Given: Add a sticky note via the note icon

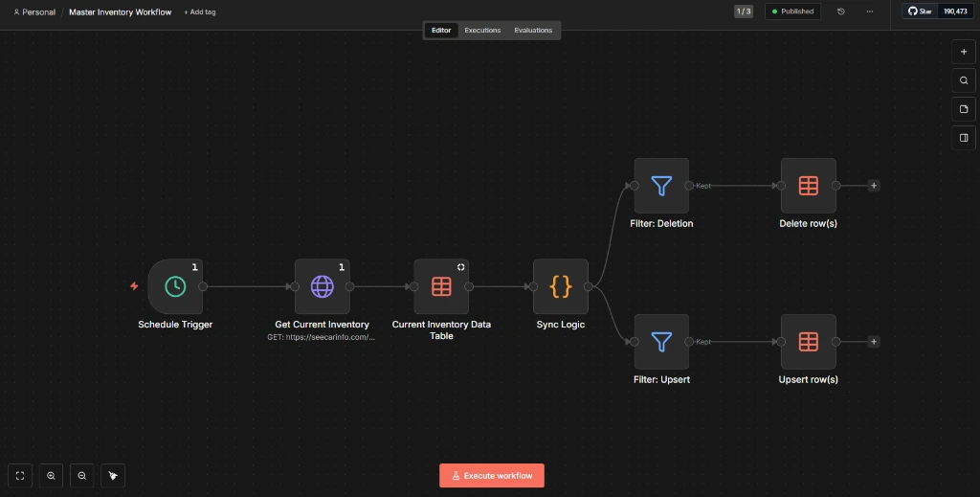Looking at the screenshot, I should [x=963, y=109].
